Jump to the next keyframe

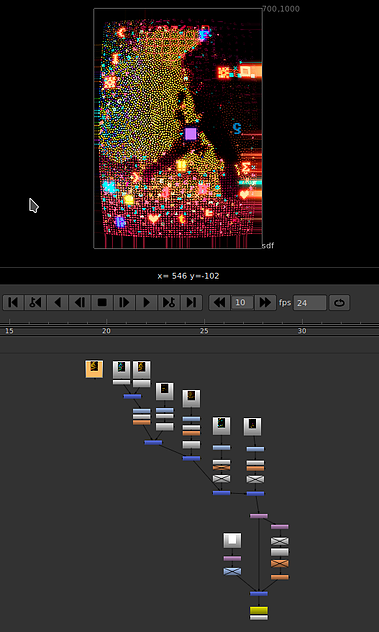tap(169, 302)
